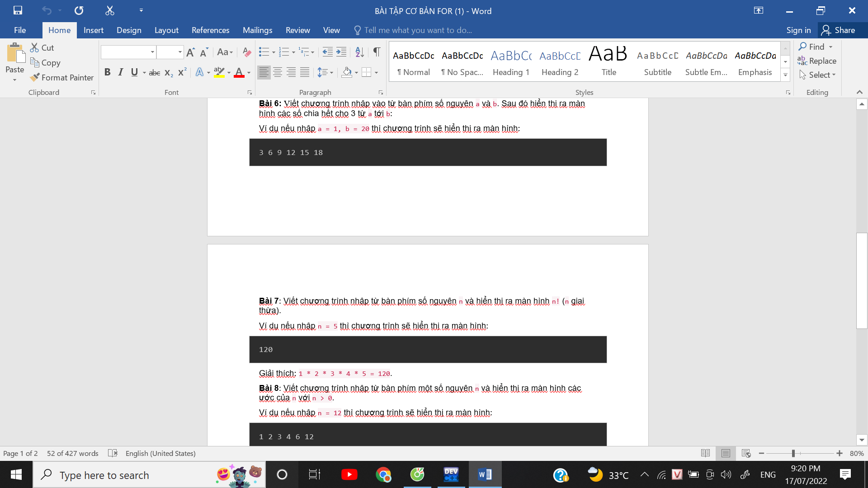
Task: Decrease font size with Shrink Font icon
Action: click(x=204, y=52)
